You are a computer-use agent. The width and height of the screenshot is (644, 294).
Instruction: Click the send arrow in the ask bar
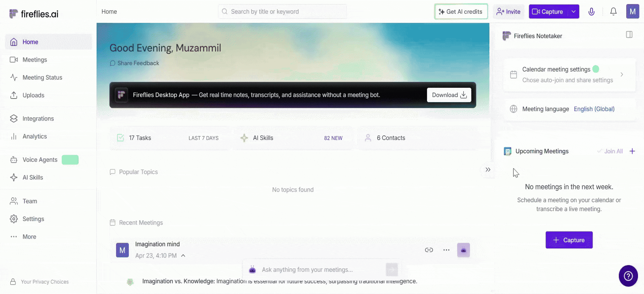pos(392,270)
